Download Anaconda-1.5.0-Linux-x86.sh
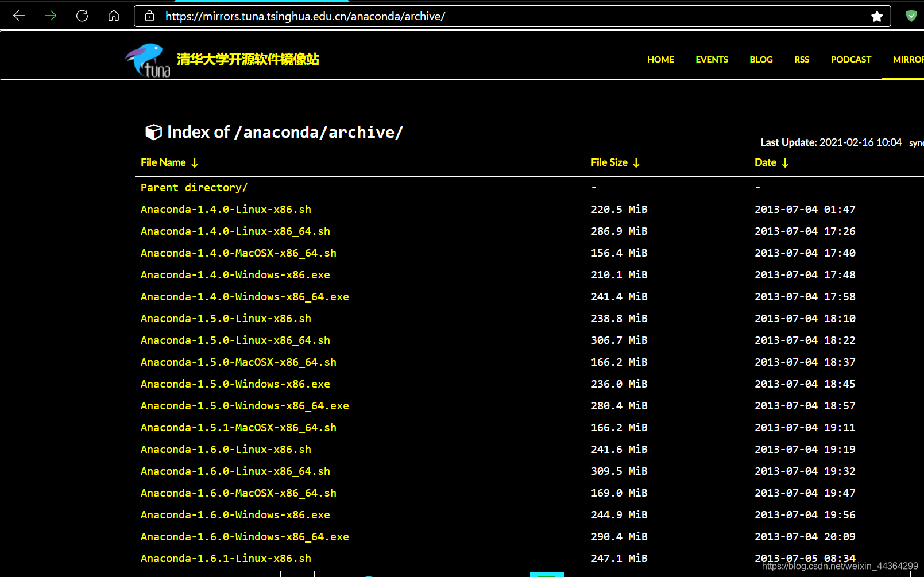Image resolution: width=924 pixels, height=577 pixels. click(x=226, y=319)
